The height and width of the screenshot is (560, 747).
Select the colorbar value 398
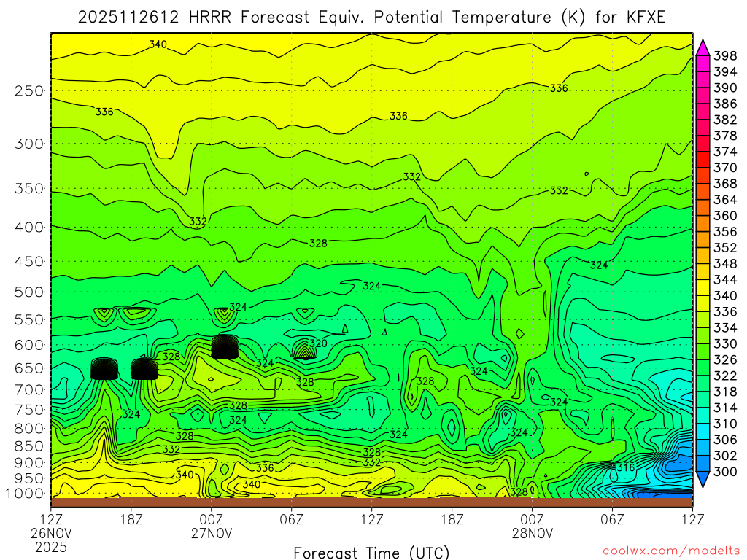pos(725,56)
